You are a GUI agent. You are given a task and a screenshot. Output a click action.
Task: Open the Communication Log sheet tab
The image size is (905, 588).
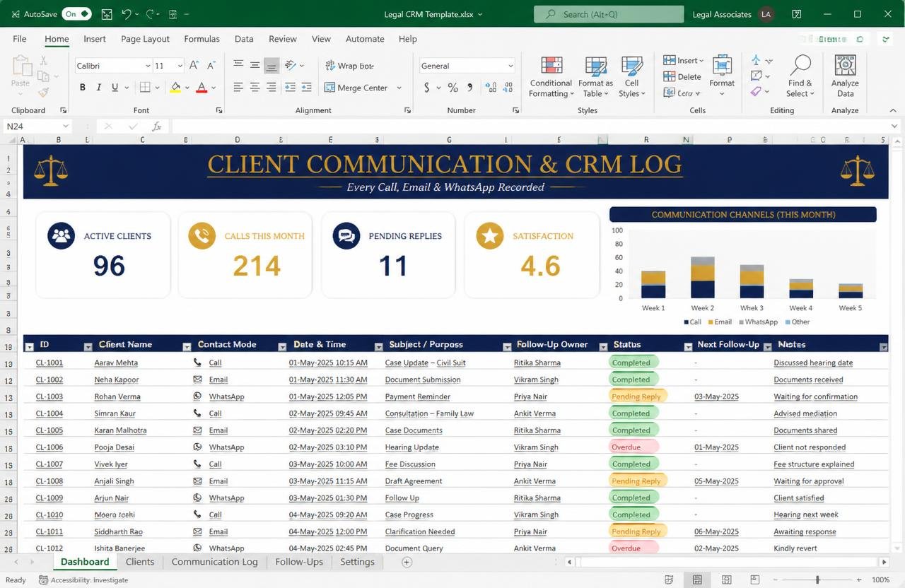(x=214, y=562)
